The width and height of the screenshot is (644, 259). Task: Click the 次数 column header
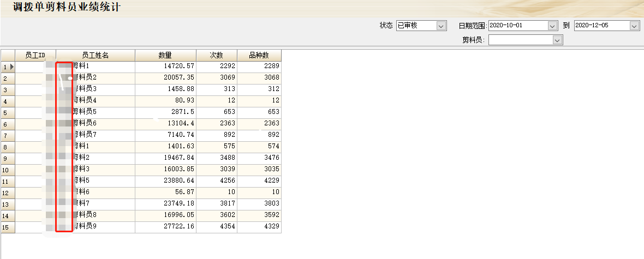[x=217, y=55]
